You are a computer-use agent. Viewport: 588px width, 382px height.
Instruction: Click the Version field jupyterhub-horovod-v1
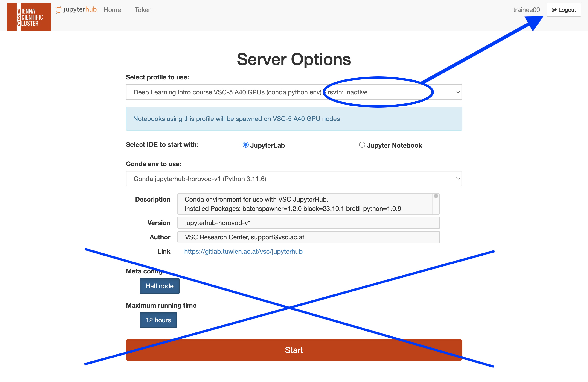coord(308,223)
